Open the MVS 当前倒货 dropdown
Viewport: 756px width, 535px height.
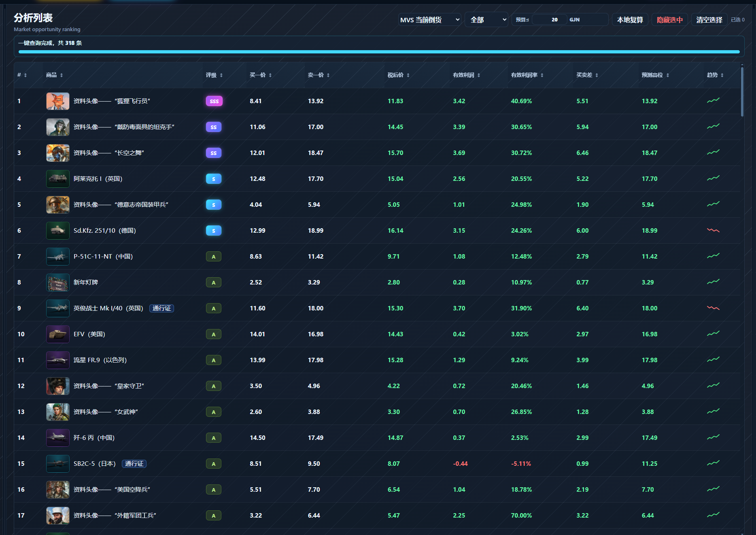[430, 20]
